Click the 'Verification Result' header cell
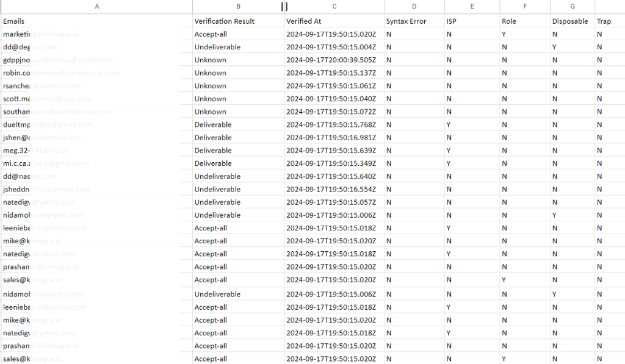 coord(239,21)
